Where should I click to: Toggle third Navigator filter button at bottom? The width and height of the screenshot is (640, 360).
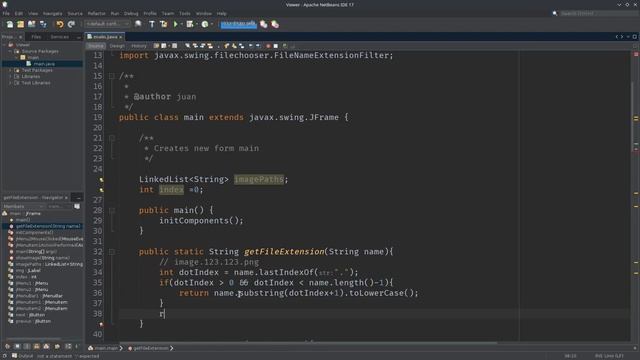(27, 346)
